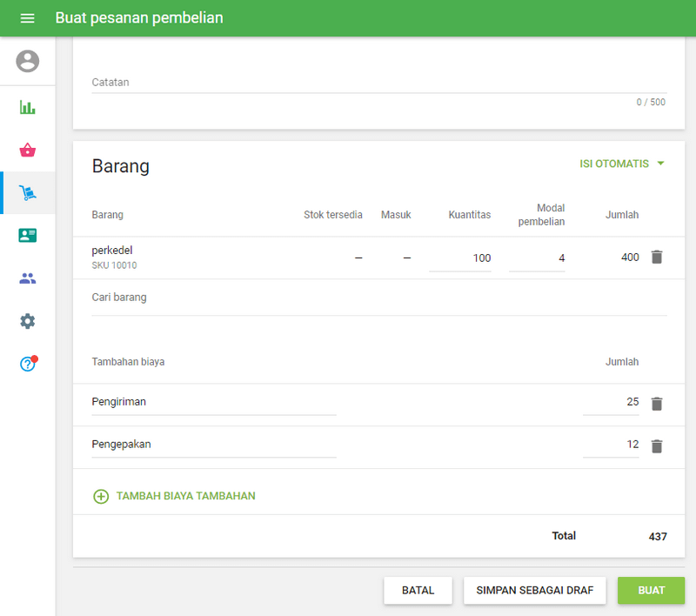Viewport: 696px width, 616px height.
Task: Expand the Isi Otomatis dropdown
Action: [622, 164]
